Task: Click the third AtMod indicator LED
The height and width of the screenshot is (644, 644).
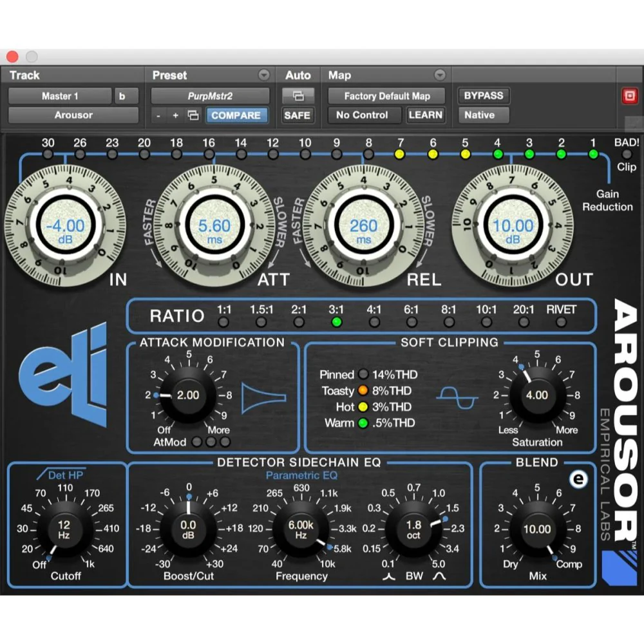Action: (225, 442)
